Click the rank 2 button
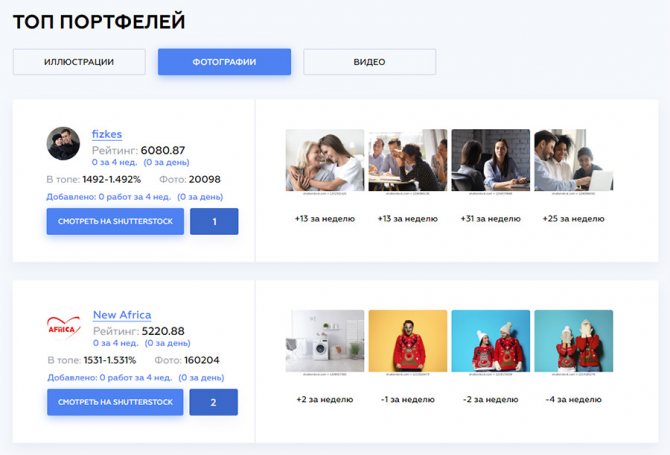The image size is (670, 455). pyautogui.click(x=214, y=402)
